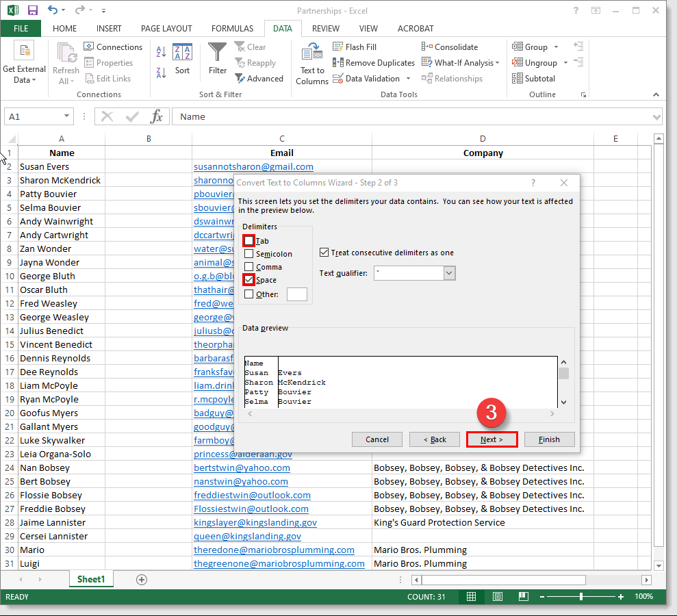Expand the Ungroup dropdown arrow
Viewport: 677px width, 616px height.
click(x=565, y=62)
